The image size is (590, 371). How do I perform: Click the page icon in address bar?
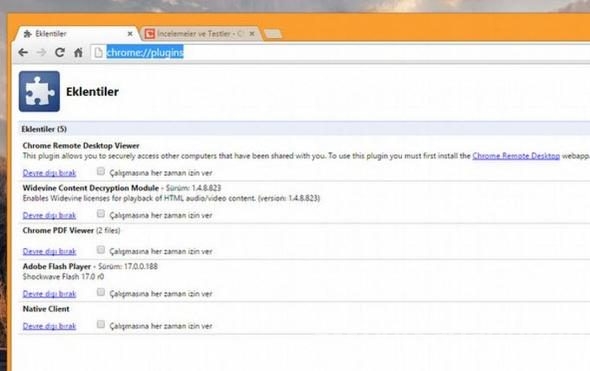pos(99,52)
